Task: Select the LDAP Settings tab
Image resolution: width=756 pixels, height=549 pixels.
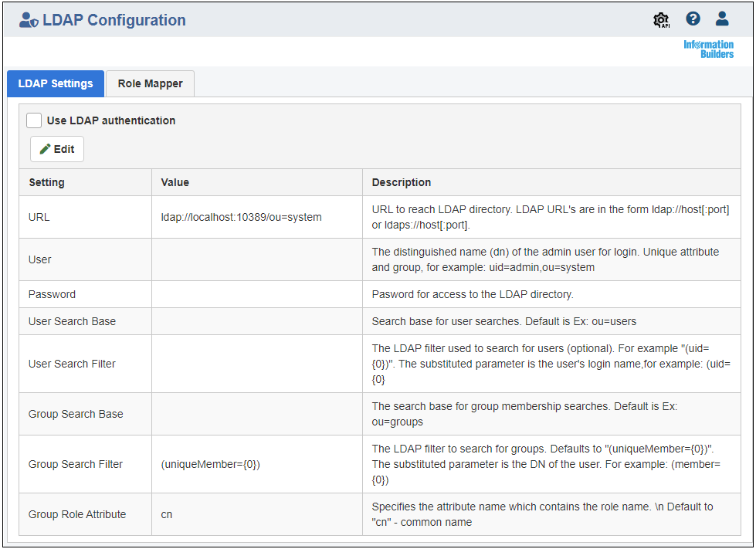Action: click(56, 83)
